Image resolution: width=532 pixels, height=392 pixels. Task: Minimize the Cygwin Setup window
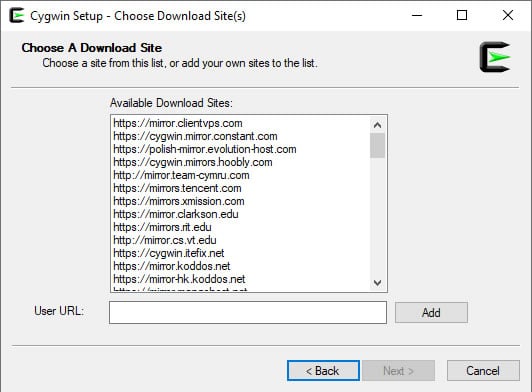[417, 15]
